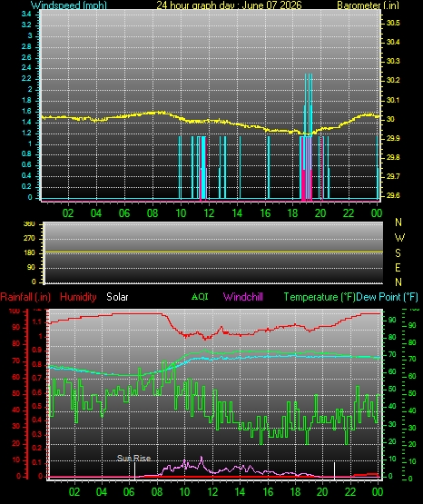
Task: Click hour '16' under the temperature chart
Action: click(x=268, y=492)
